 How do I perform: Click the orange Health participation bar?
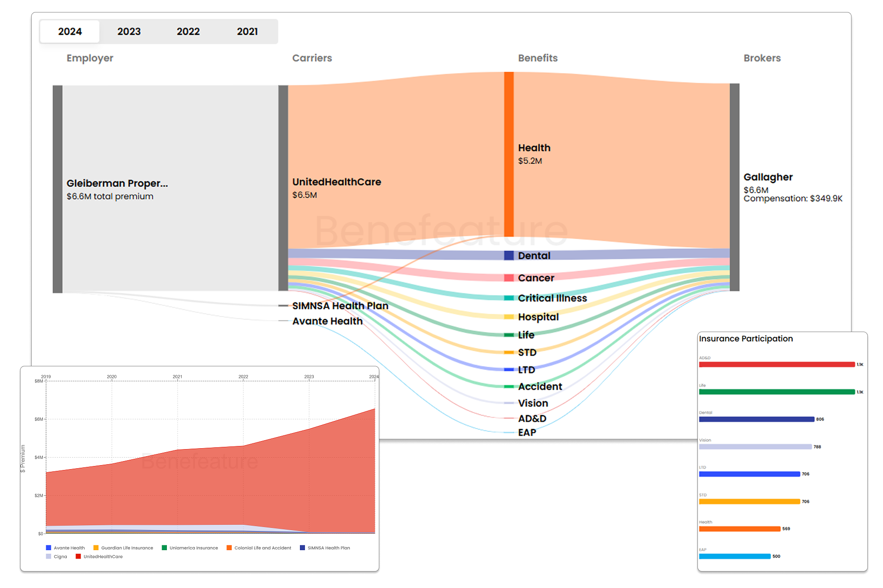739,529
